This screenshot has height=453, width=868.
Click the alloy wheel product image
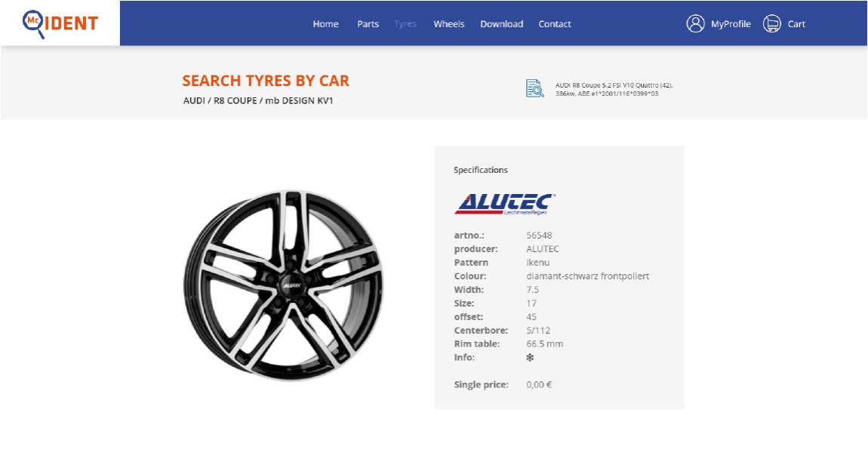283,285
